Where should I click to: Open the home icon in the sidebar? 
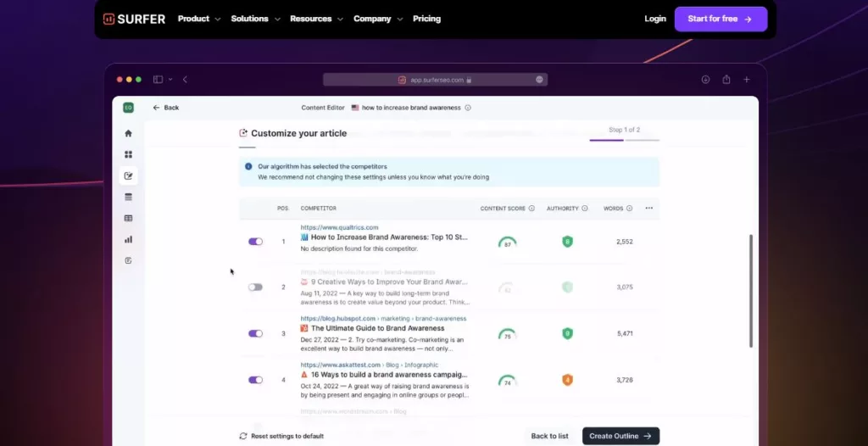pyautogui.click(x=129, y=133)
